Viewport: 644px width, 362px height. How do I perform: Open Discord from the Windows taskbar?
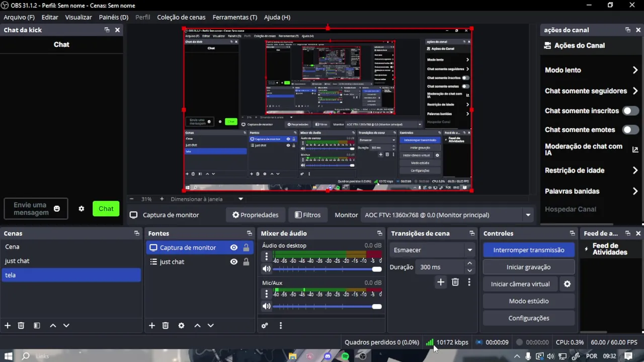328,356
